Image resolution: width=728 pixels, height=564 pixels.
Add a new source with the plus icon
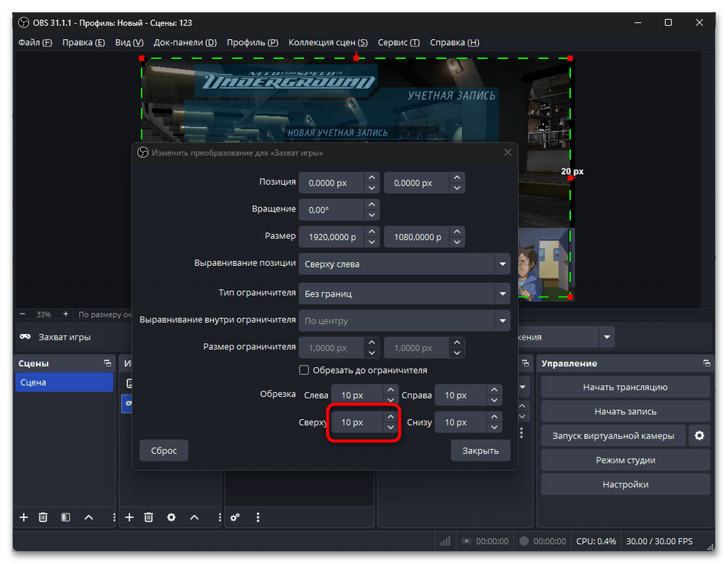[129, 517]
